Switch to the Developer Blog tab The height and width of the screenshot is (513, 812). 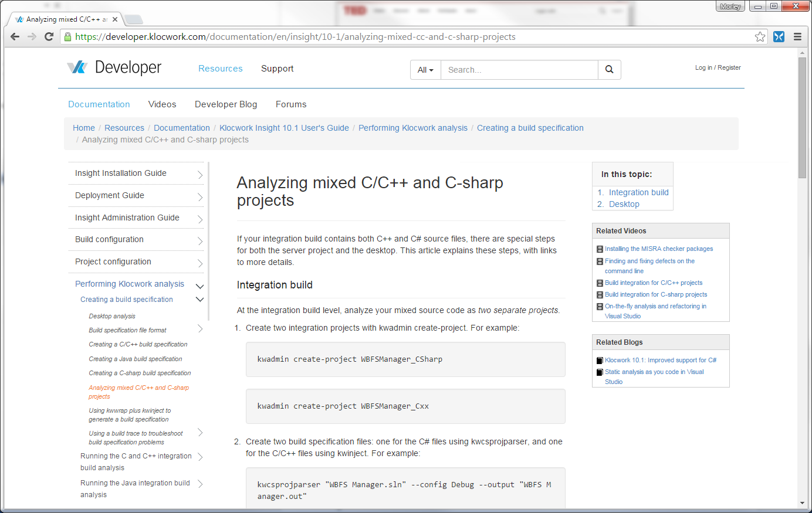226,104
